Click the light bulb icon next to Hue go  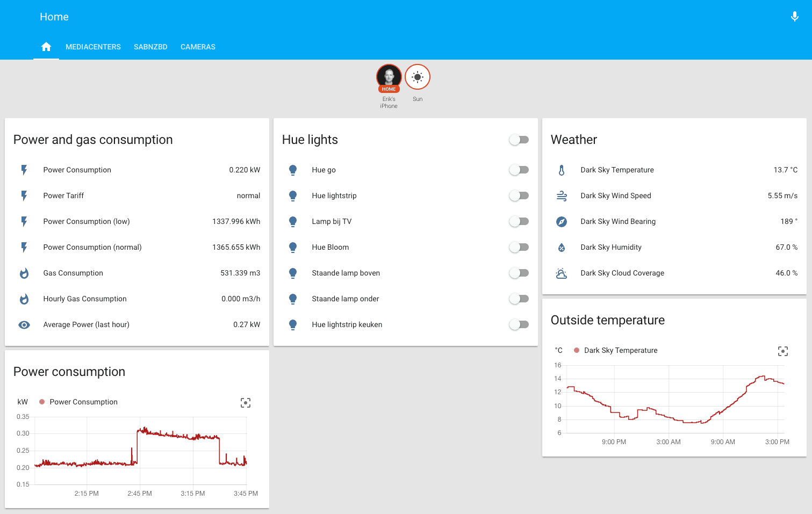(292, 170)
